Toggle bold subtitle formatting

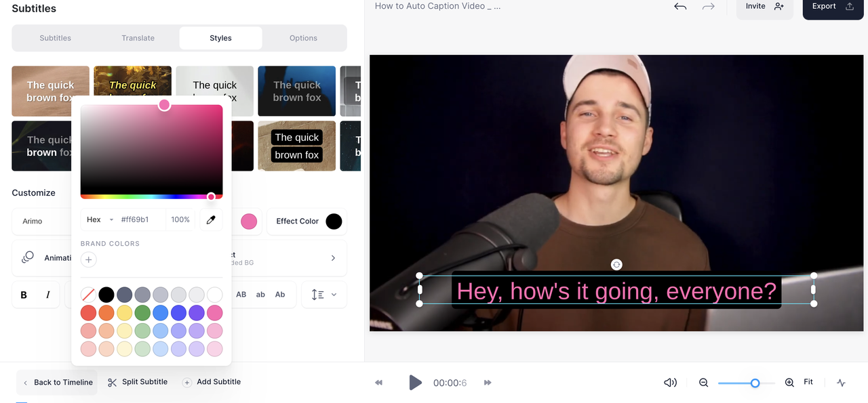click(x=23, y=294)
